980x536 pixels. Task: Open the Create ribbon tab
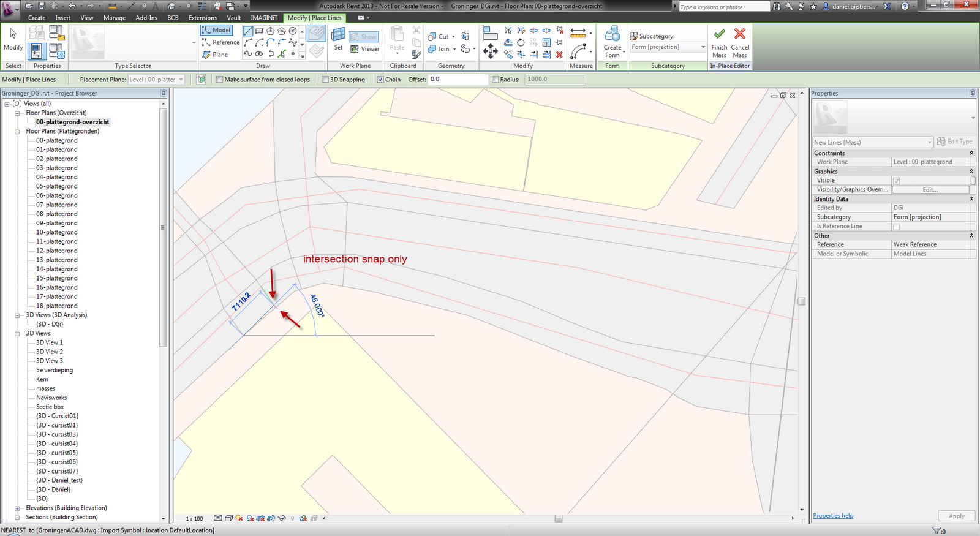[x=37, y=18]
